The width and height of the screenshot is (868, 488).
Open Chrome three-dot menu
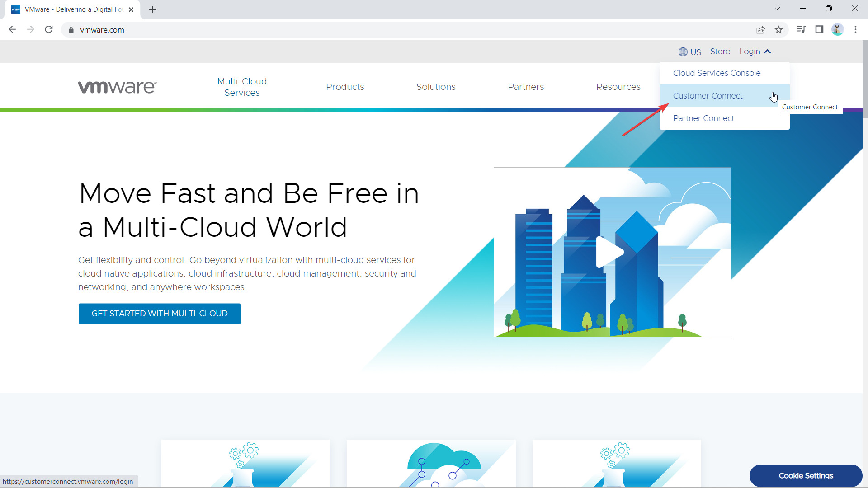855,30
